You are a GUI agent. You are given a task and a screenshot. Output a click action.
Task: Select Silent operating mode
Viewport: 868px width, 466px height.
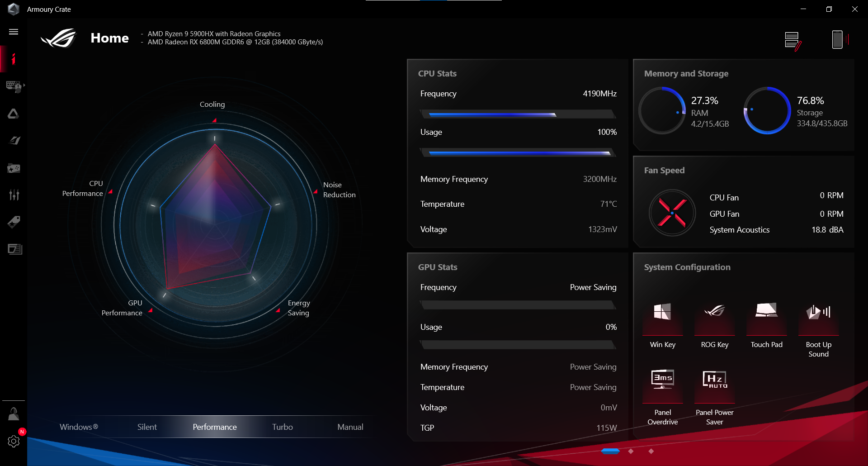tap(147, 427)
